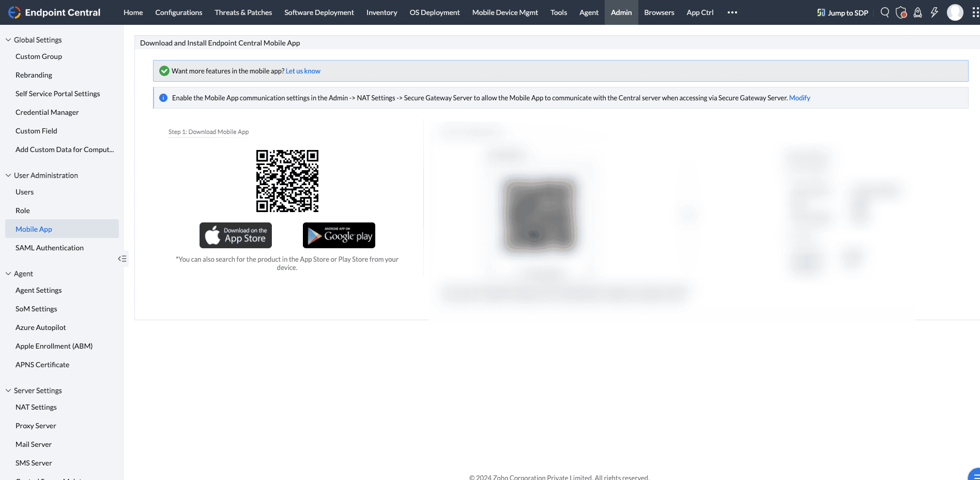Open the App Ctrl tab

pyautogui.click(x=700, y=12)
